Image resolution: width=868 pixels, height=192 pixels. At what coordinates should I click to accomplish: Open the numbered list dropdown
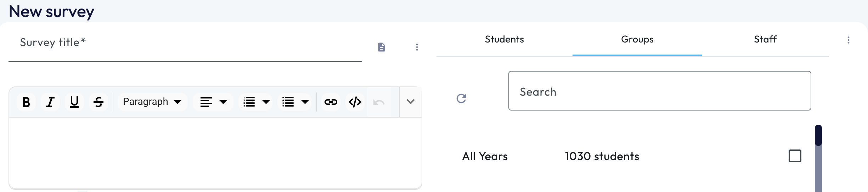coord(266,102)
